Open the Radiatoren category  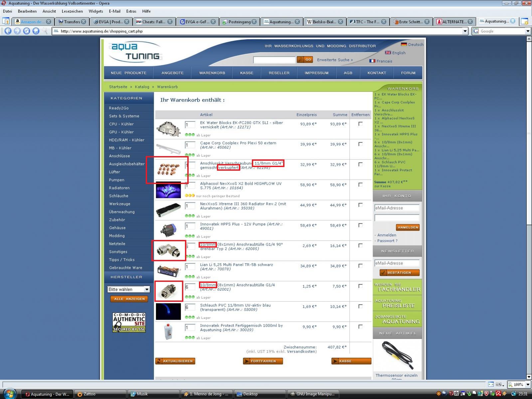coord(119,188)
